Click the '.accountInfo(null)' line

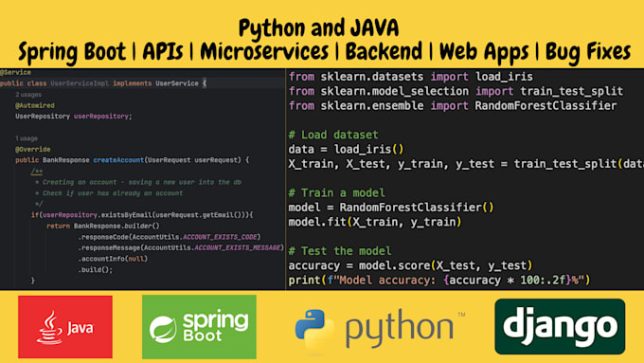(113, 259)
